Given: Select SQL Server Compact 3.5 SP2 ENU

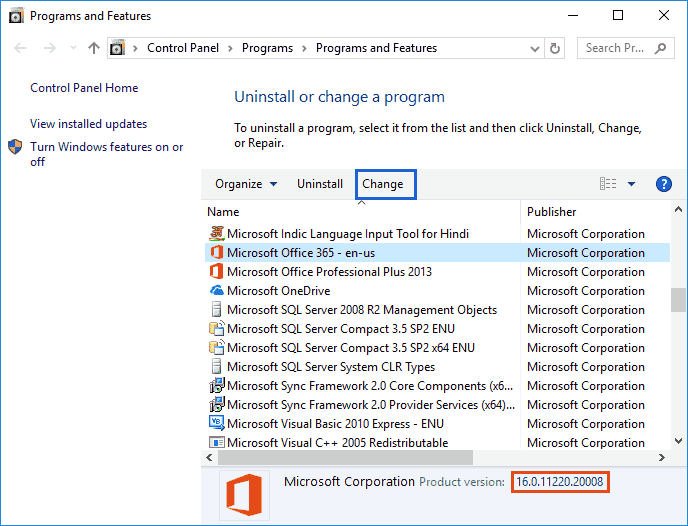Looking at the screenshot, I should coord(437,329).
